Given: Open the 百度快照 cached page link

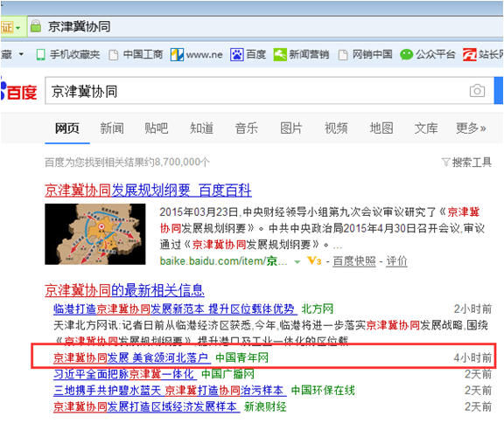Looking at the screenshot, I should [354, 261].
